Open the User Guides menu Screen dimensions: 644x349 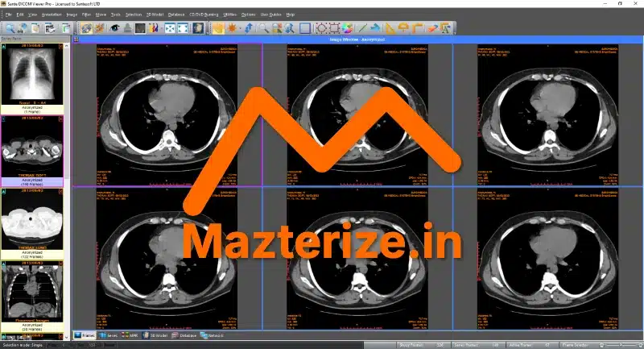(x=270, y=15)
